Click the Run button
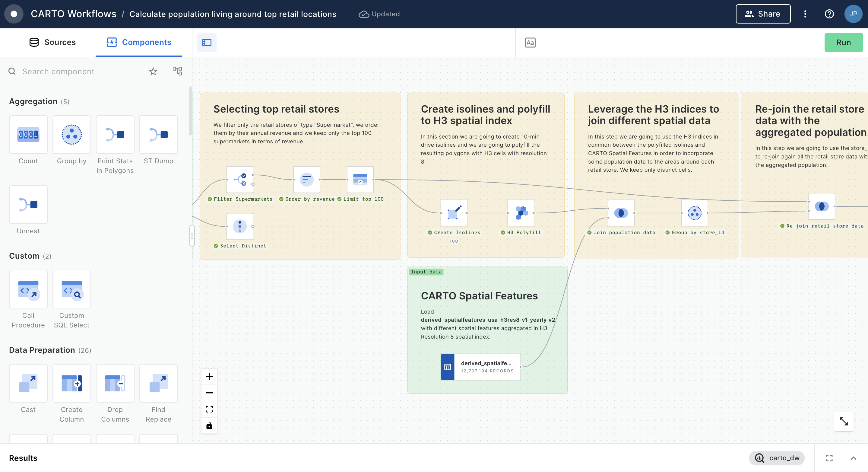The image size is (868, 472). tap(843, 43)
